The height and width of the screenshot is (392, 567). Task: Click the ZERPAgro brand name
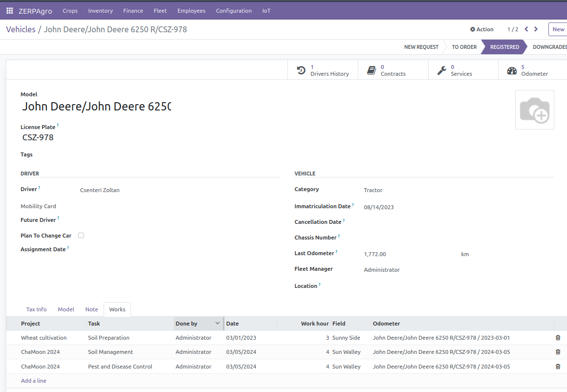[x=35, y=11]
